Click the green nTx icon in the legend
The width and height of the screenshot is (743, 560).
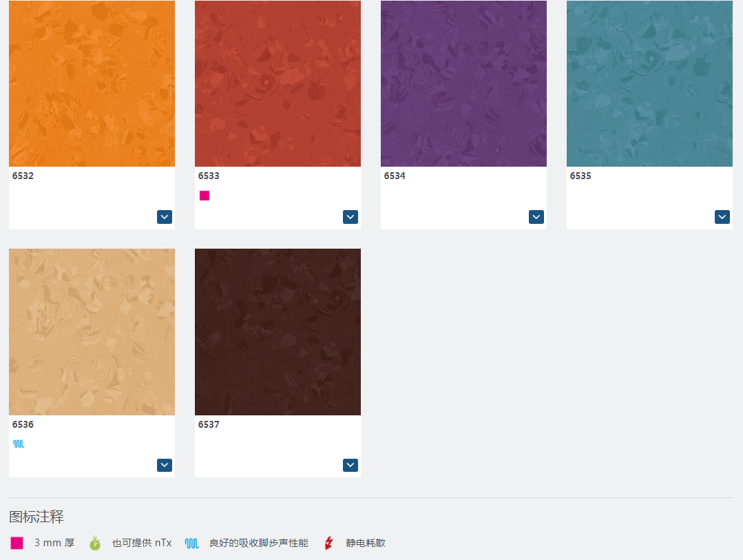(x=95, y=543)
